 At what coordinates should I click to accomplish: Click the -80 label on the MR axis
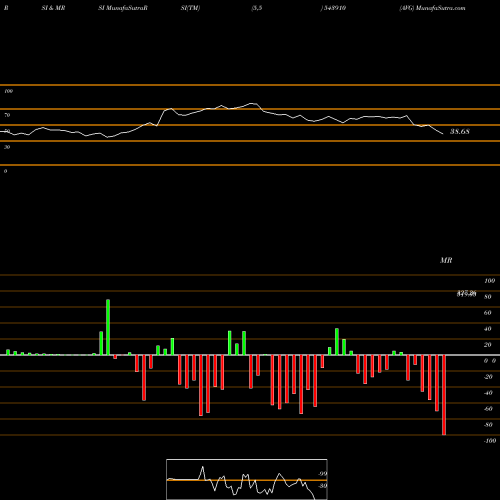coord(488,425)
